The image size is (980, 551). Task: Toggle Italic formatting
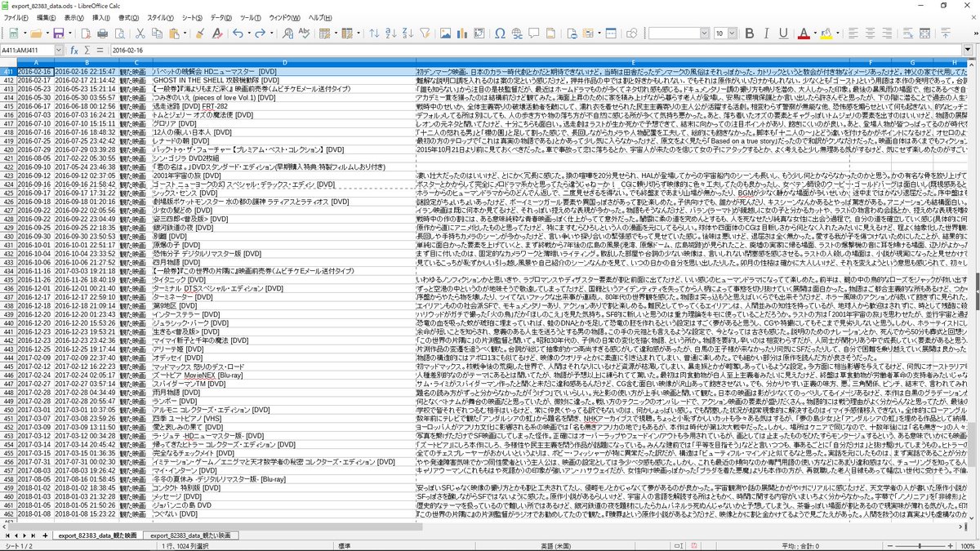coord(766,33)
